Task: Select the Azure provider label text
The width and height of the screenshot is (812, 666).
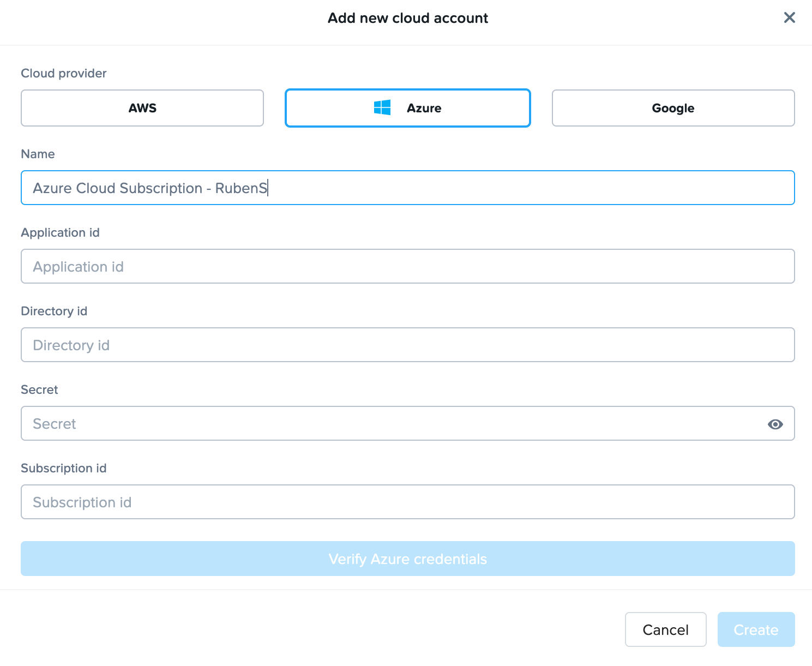Action: coord(424,108)
